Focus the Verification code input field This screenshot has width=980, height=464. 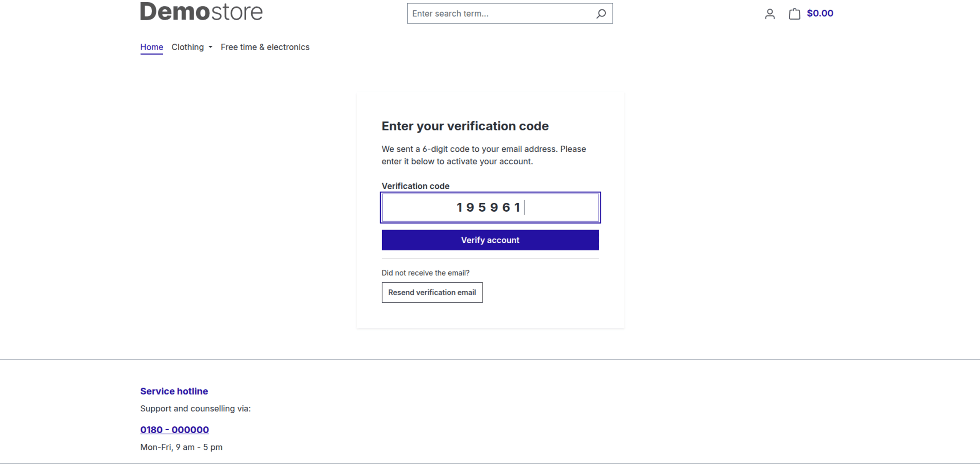(490, 207)
